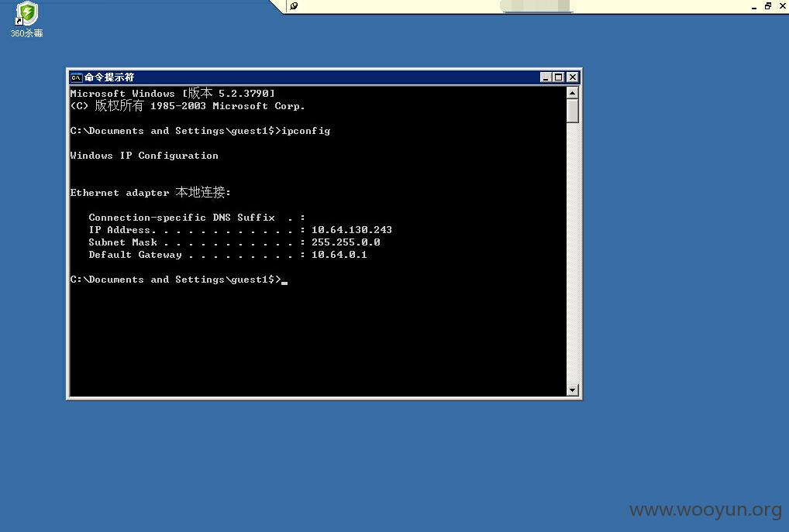Screen dimensions: 789x532
Task: Click the subnet mask 255.255.0.0 value
Action: click(x=346, y=242)
